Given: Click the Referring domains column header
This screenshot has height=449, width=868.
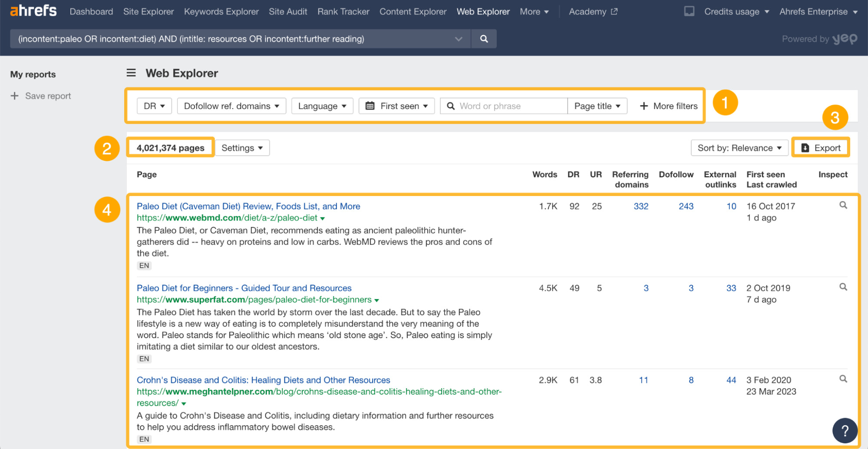Looking at the screenshot, I should (630, 180).
